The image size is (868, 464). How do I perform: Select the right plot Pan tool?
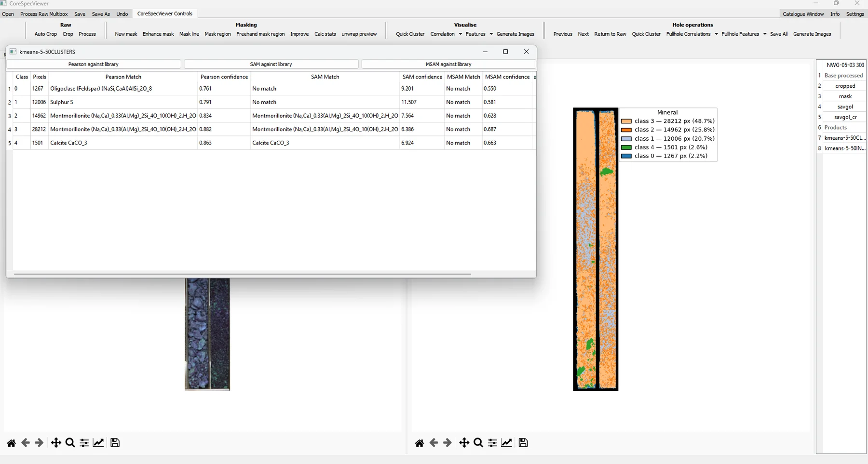(x=464, y=443)
